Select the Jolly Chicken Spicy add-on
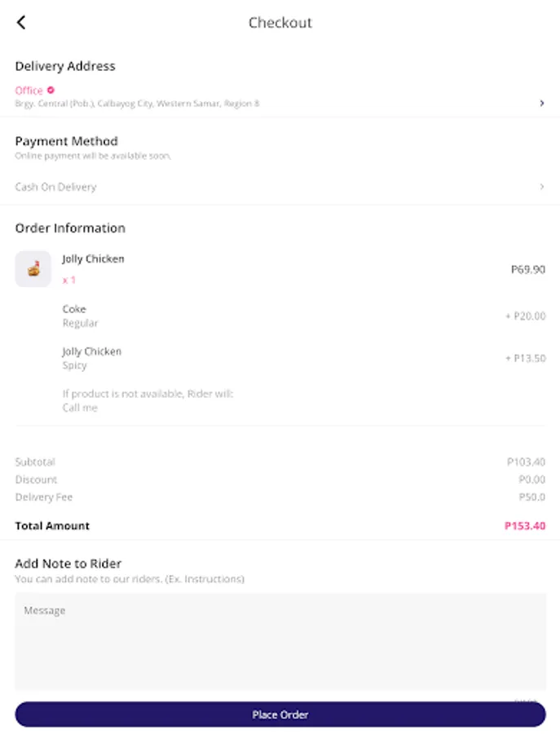The height and width of the screenshot is (734, 560). (91, 359)
